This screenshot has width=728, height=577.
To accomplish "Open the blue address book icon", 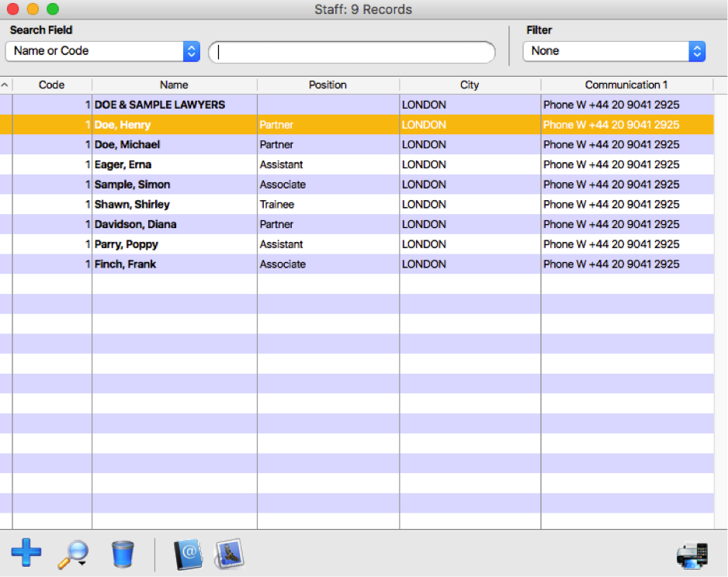I will tap(188, 554).
